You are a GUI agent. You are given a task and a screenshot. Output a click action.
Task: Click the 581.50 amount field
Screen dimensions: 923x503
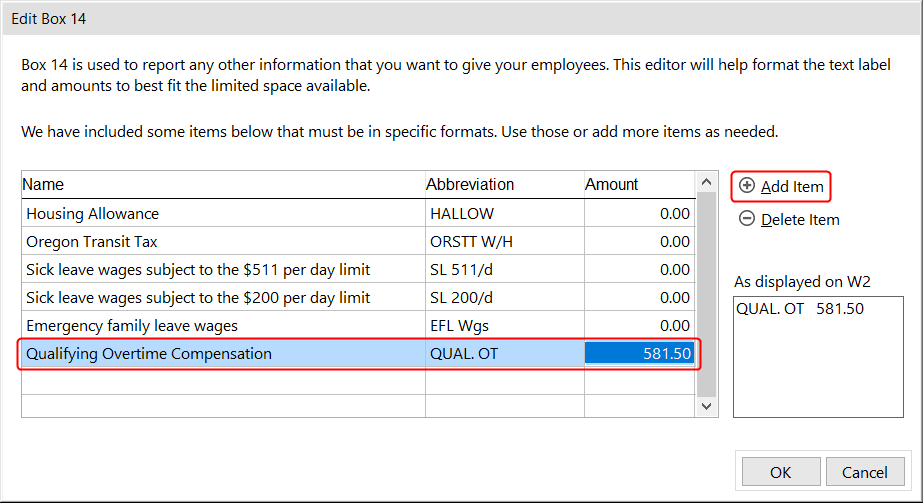pos(639,354)
